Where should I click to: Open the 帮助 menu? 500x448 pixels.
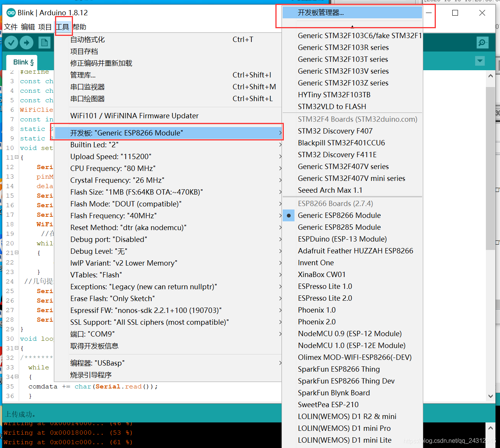coord(79,27)
